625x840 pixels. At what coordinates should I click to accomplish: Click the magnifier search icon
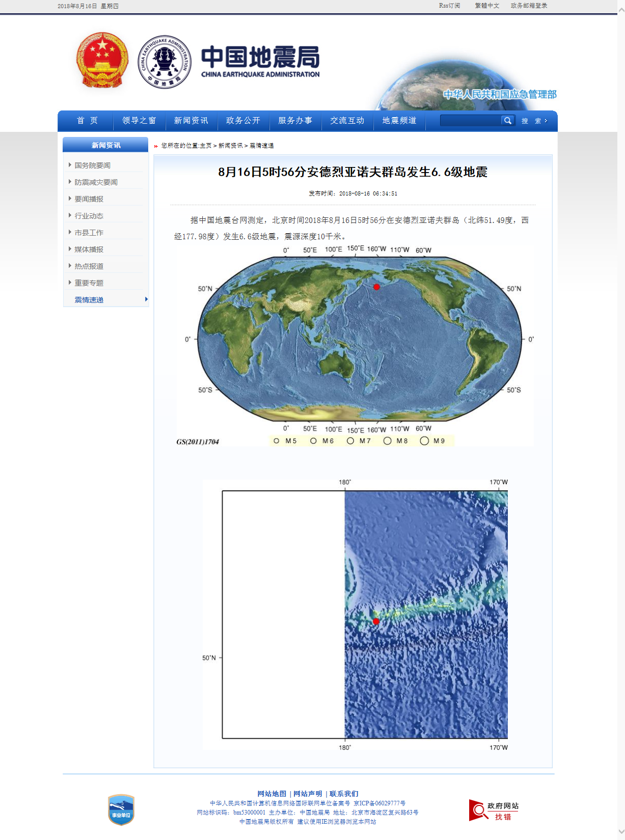point(507,121)
